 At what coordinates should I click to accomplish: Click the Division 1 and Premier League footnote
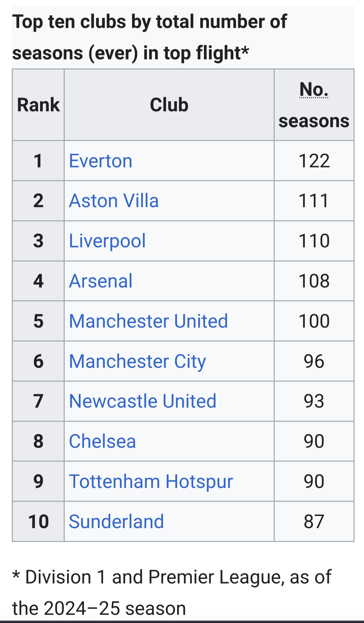tap(172, 592)
